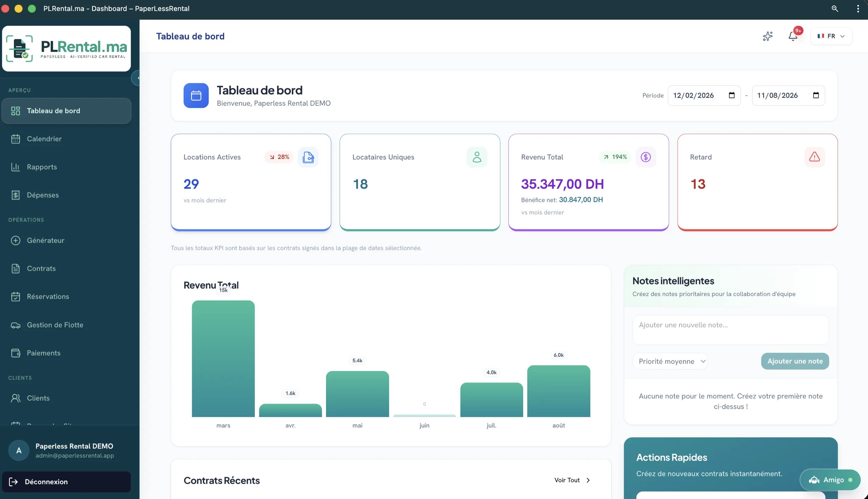Image resolution: width=868 pixels, height=499 pixels.
Task: Click the end date field 11/08/2026
Action: pyautogui.click(x=789, y=95)
